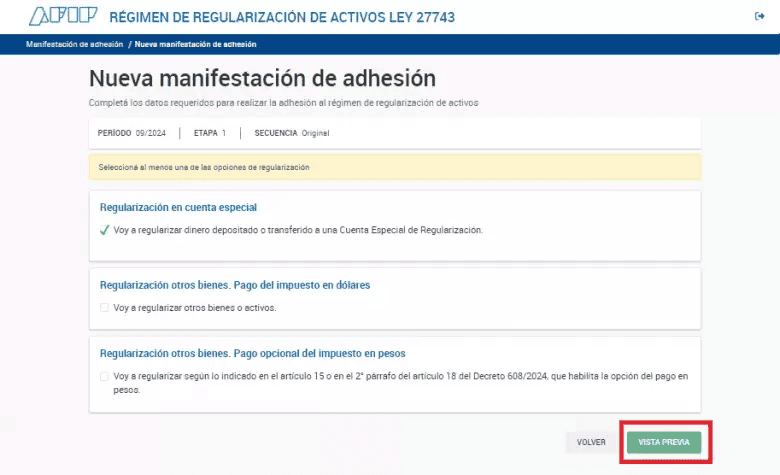Select the PERÍODO 09/2024 field
This screenshot has width=780, height=475.
point(131,133)
